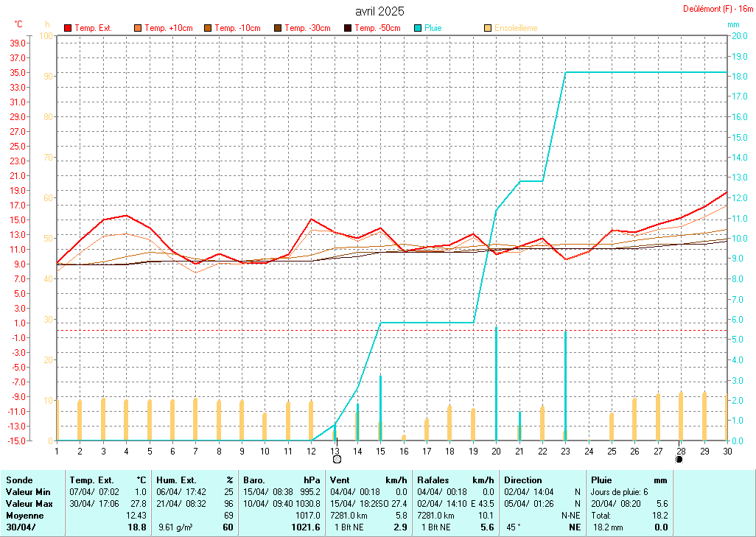Click the 'avril 2025' chart title
756x537 pixels.
click(379, 11)
